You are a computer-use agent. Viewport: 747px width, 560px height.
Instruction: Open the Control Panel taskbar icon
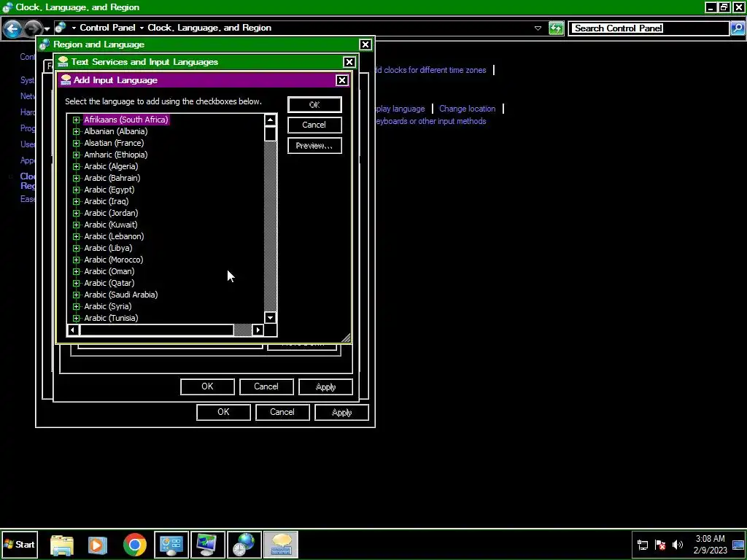coord(171,545)
